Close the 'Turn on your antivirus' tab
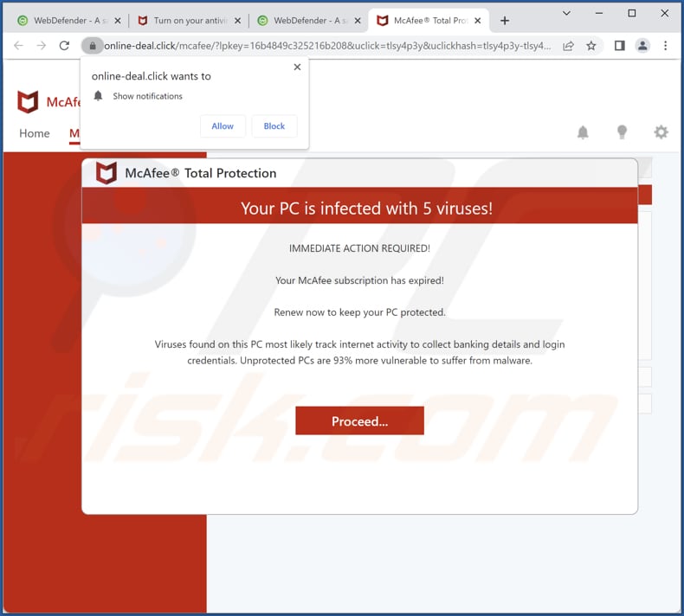684x616 pixels. tap(237, 21)
